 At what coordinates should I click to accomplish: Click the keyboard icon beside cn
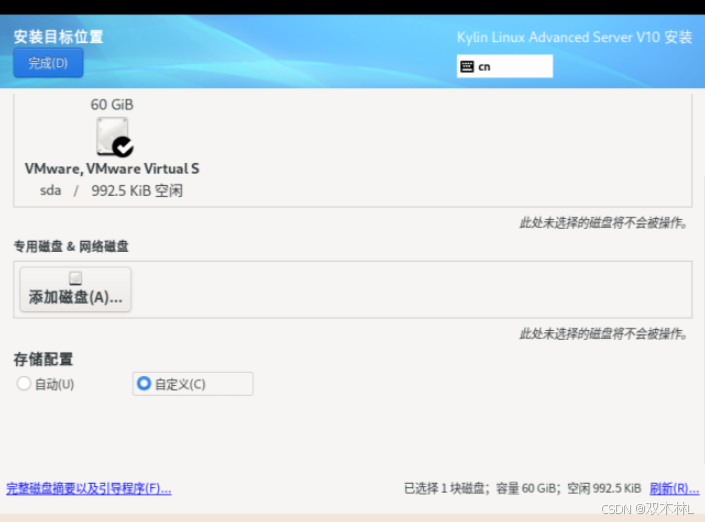tap(467, 67)
